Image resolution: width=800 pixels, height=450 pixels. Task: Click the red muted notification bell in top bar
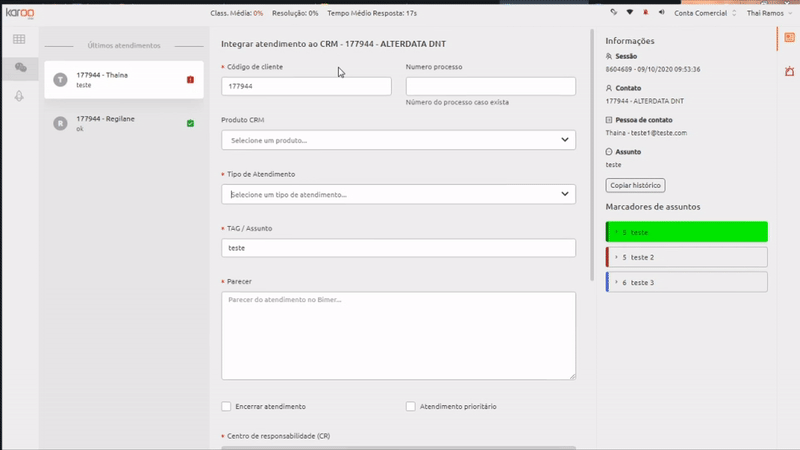(645, 12)
